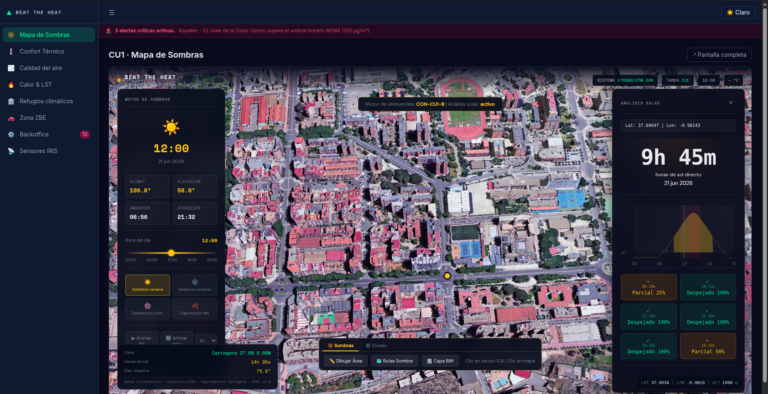
Task: Click the 12-14h Despejado 100% tile
Action: tap(648, 317)
